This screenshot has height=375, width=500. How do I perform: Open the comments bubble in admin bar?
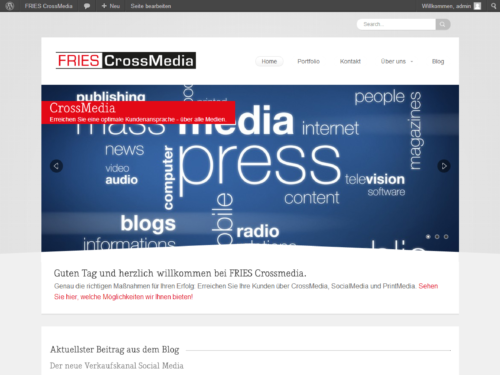[x=87, y=6]
